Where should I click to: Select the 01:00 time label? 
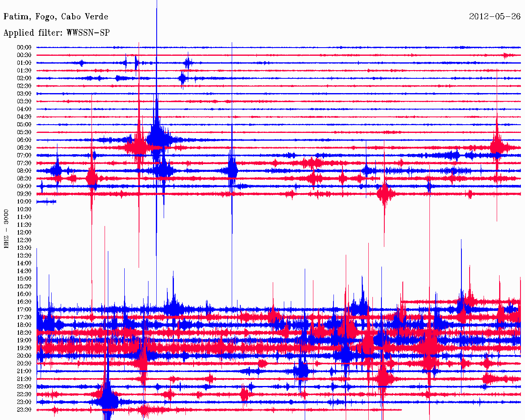[x=24, y=63]
